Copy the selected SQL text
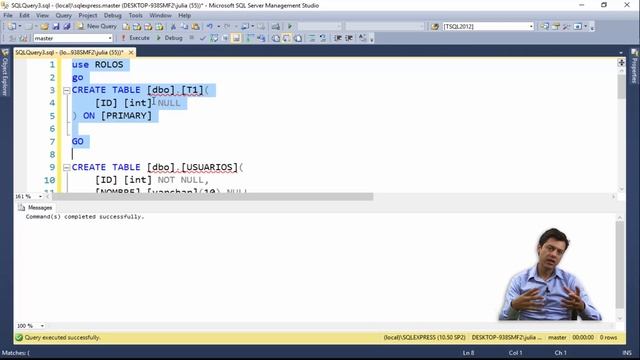Screen dimensions: 640x360 click(x=184, y=27)
